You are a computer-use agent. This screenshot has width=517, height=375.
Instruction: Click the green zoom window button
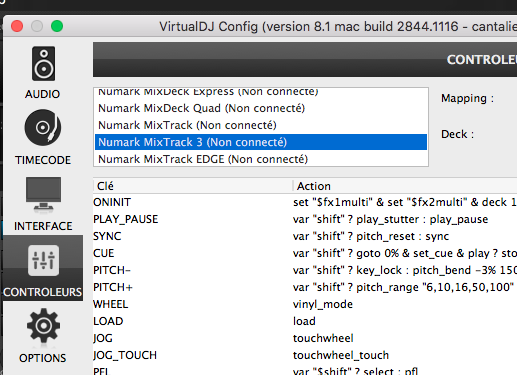click(x=57, y=26)
